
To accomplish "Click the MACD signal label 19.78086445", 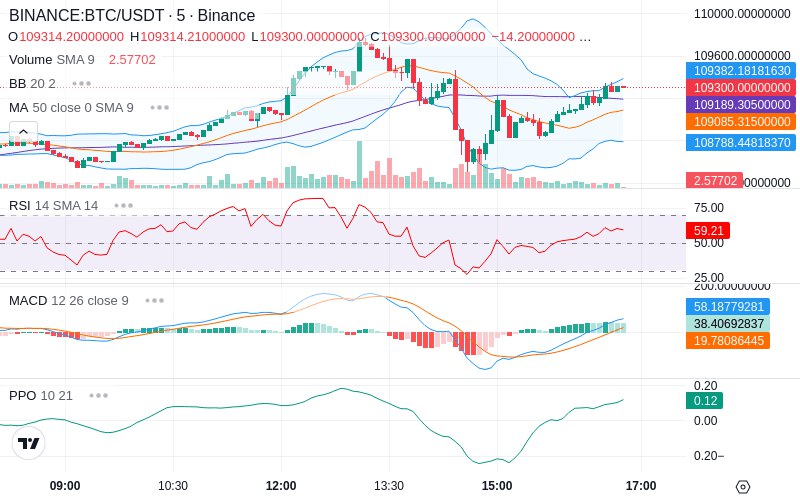I will pos(728,340).
